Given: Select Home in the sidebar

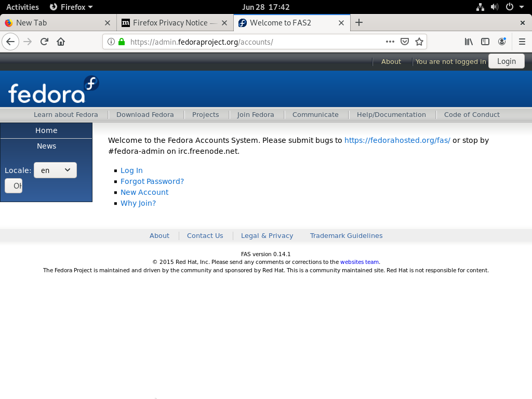Looking at the screenshot, I should tap(46, 130).
